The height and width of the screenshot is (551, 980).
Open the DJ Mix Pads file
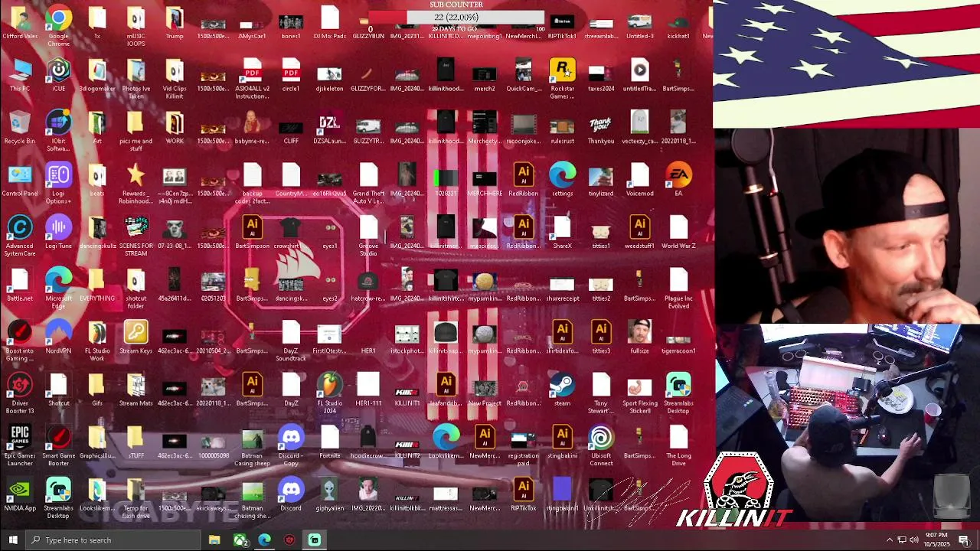[329, 24]
